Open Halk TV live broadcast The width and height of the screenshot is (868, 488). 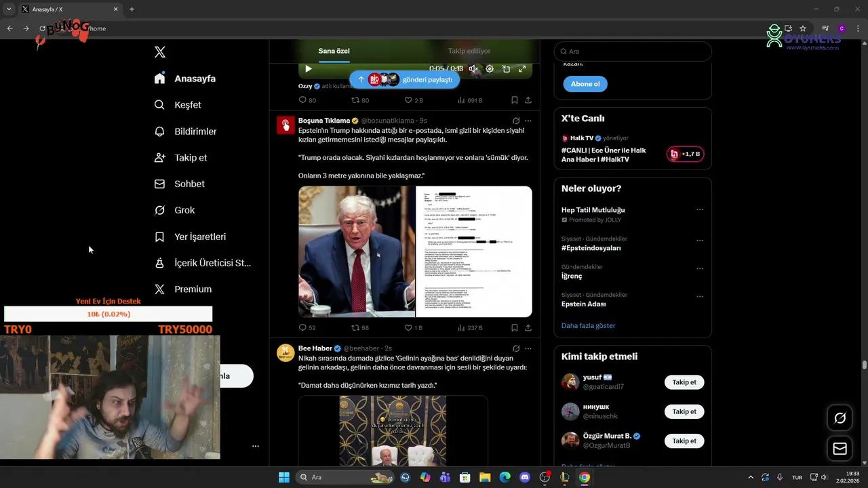[x=632, y=149]
